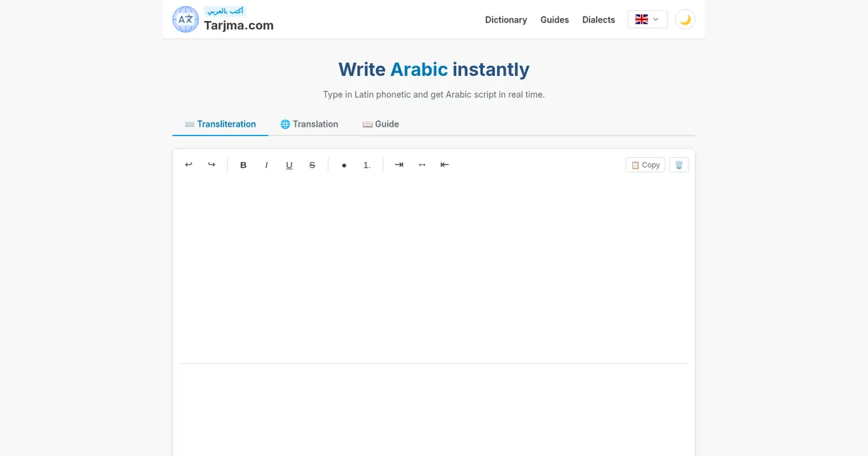
Task: Toggle bold formatting
Action: 243,165
